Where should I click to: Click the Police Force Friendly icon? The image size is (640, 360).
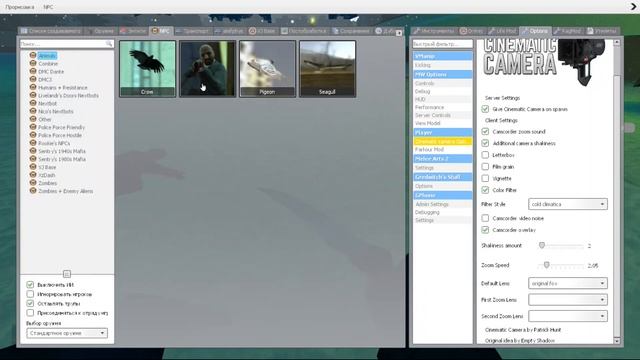[33, 127]
